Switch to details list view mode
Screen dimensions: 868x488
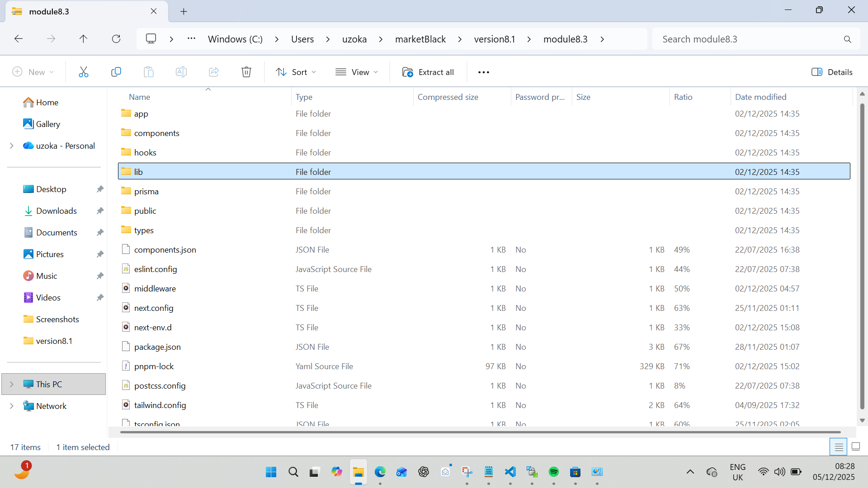click(x=838, y=447)
